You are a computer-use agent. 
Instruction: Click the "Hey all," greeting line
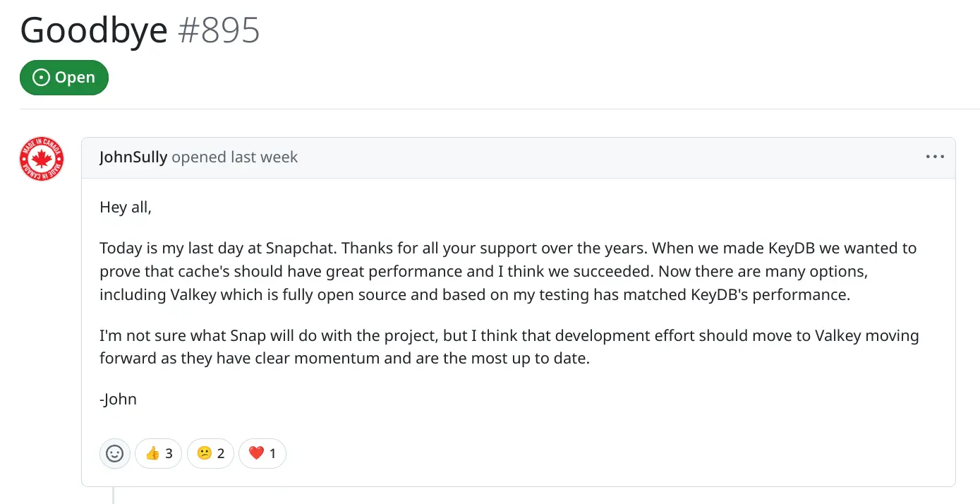(x=126, y=208)
